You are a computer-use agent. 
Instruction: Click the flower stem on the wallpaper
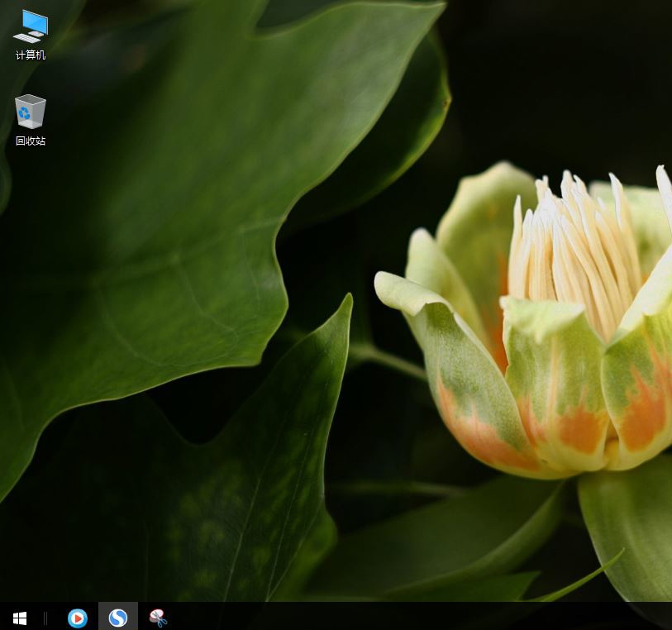387,360
